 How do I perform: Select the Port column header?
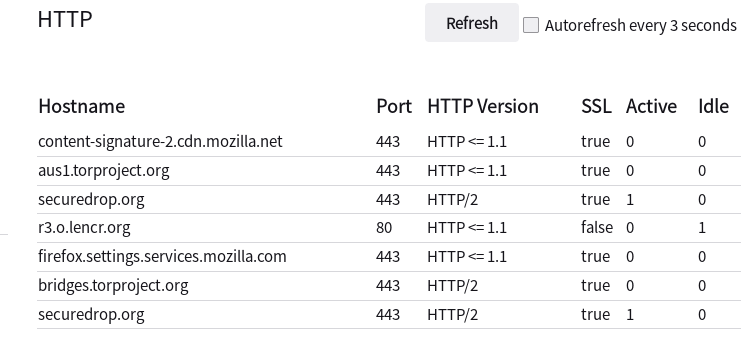tap(394, 106)
